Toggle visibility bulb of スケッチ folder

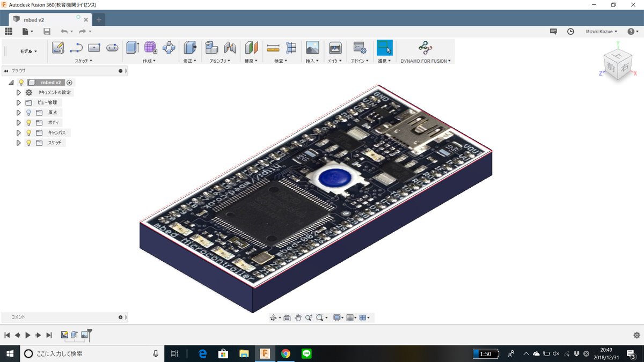point(29,143)
